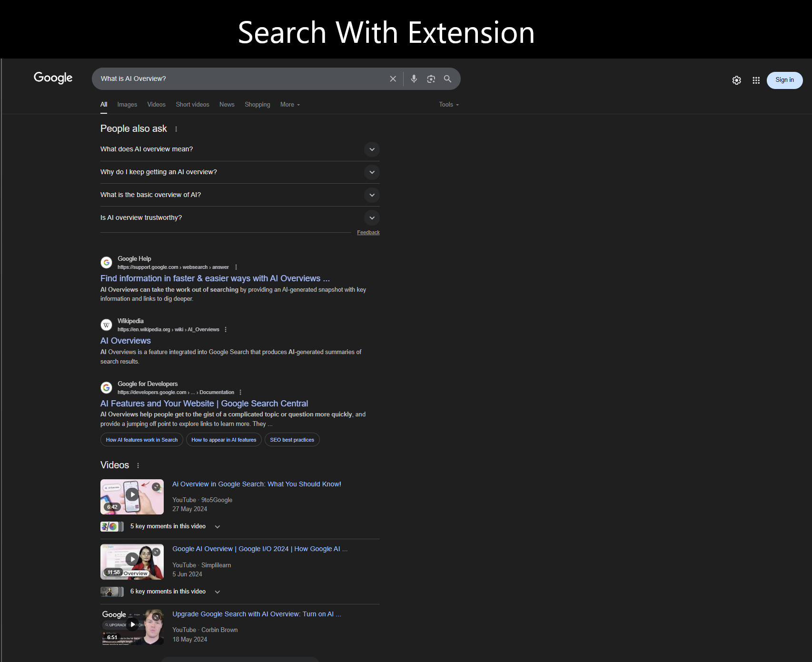This screenshot has width=812, height=662.
Task: Click "How AI features work in Search" chip
Action: tap(142, 440)
